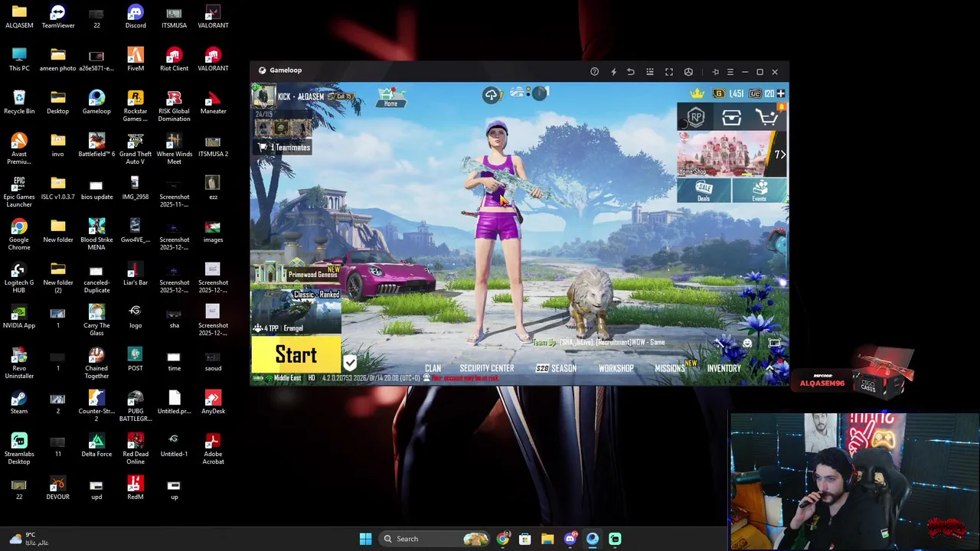
Task: Select the Liar's Bar desktop icon
Action: [x=136, y=274]
